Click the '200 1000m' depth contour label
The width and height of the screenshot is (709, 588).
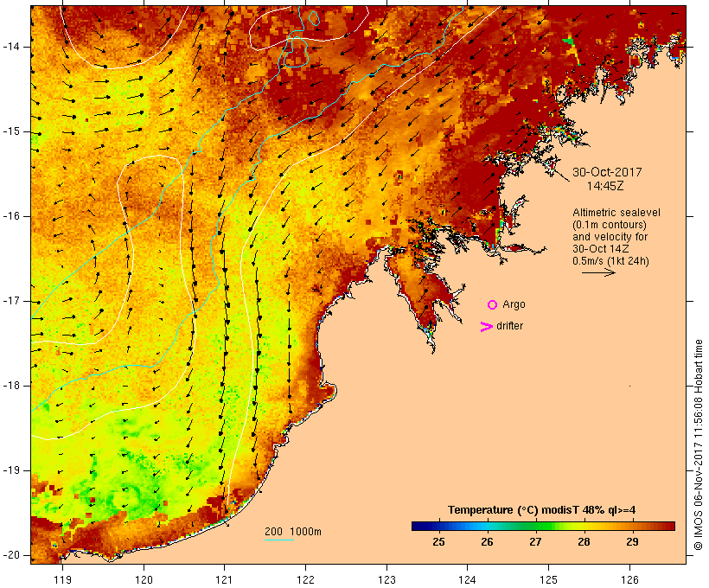(293, 532)
